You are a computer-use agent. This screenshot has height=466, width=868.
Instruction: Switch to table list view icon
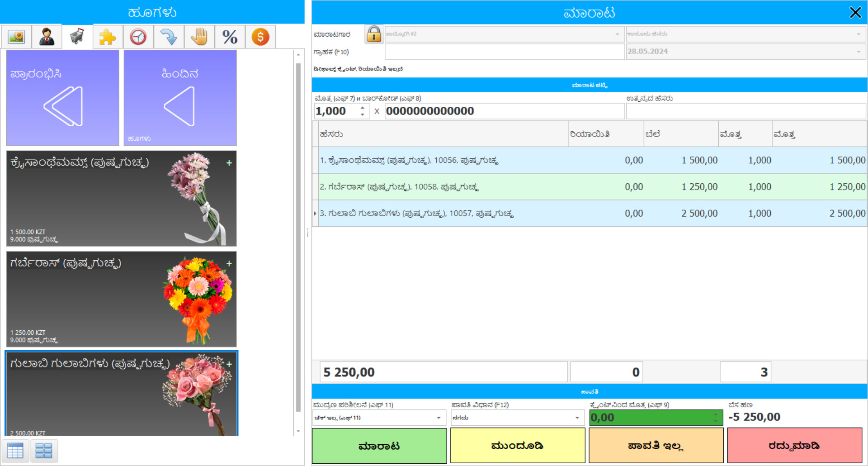(x=15, y=451)
